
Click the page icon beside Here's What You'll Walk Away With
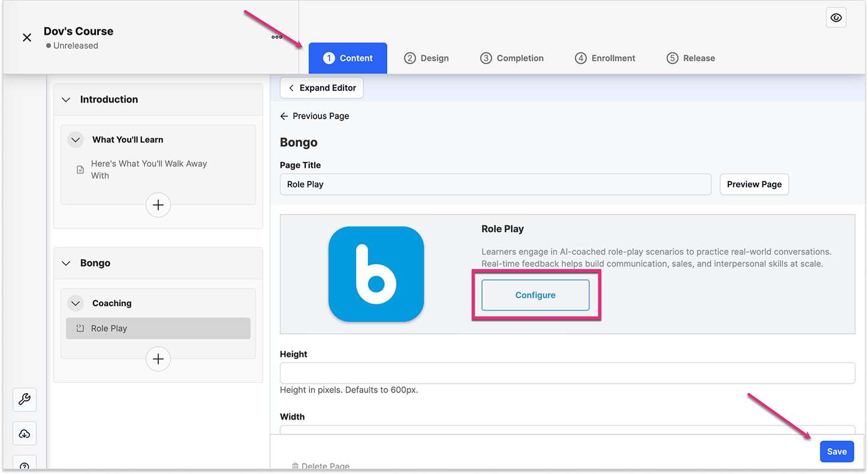(x=80, y=170)
